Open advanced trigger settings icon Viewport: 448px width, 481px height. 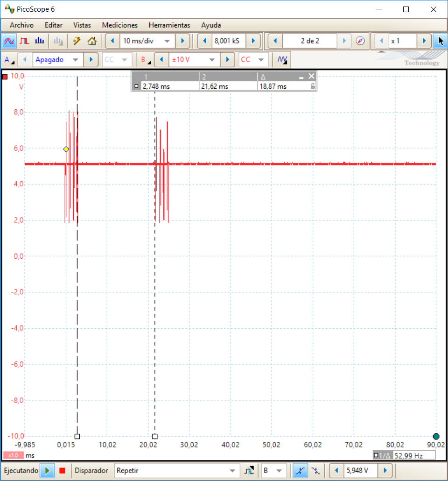click(249, 470)
